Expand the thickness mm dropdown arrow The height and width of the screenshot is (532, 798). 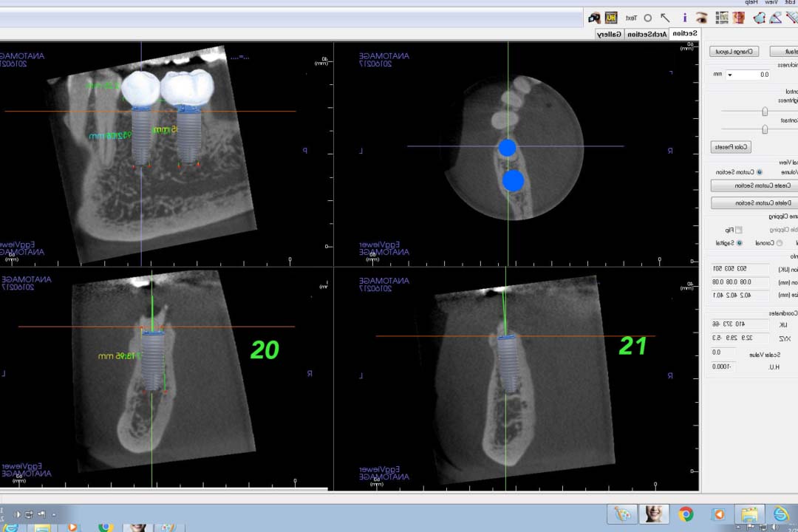[x=730, y=75]
